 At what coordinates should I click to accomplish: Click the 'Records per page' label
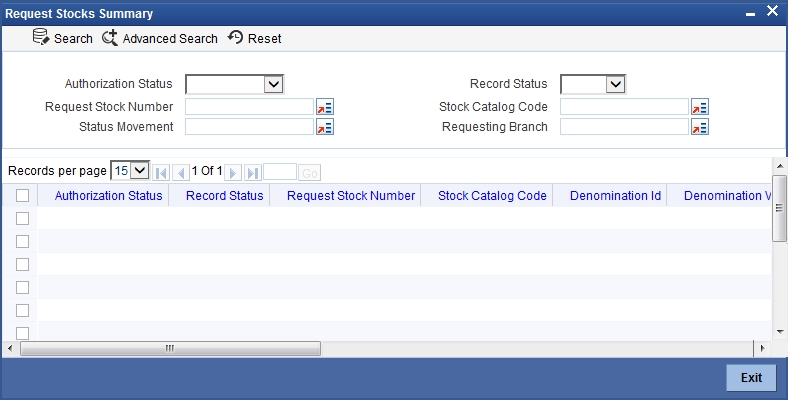[x=57, y=171]
